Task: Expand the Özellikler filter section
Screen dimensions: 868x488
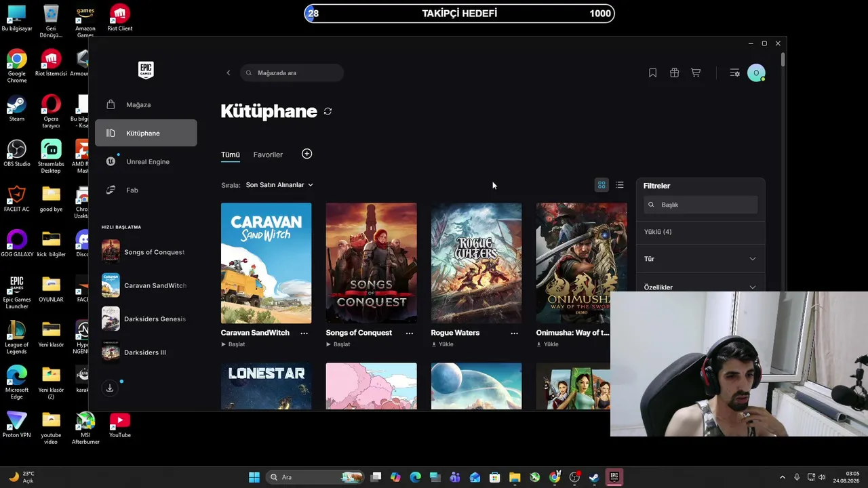Action: pos(700,287)
